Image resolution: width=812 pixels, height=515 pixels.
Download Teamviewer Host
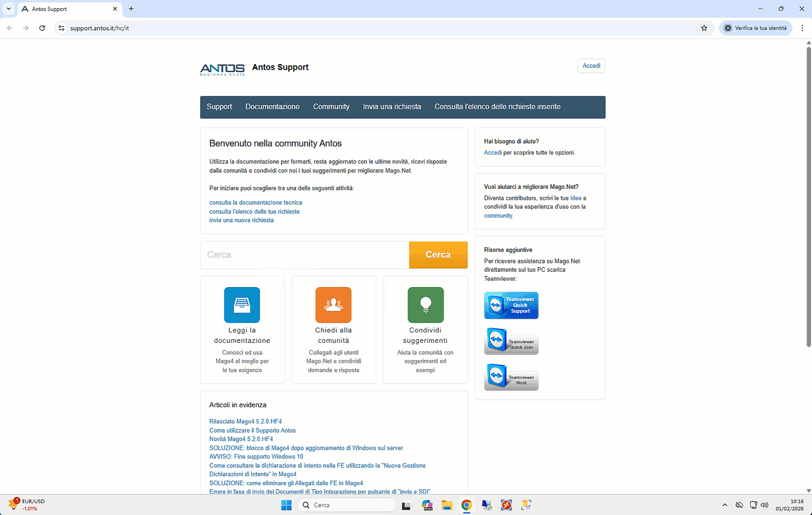(511, 377)
